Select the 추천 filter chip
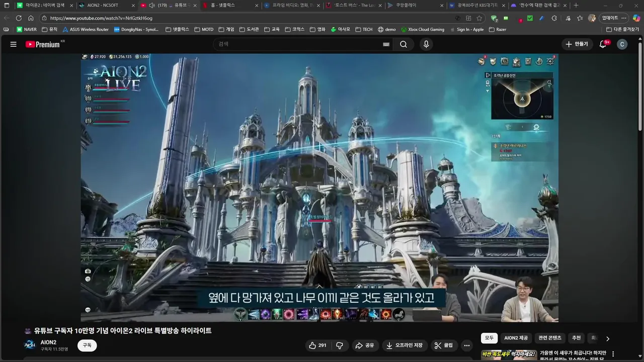 pyautogui.click(x=577, y=338)
